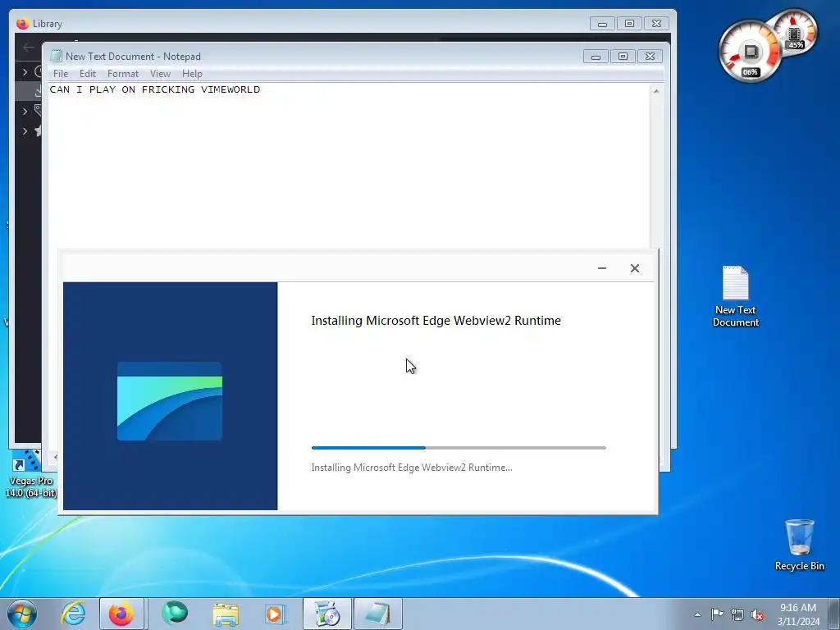This screenshot has height=630, width=840.
Task: Minimize the Webview2 installer dialog
Action: 602,268
